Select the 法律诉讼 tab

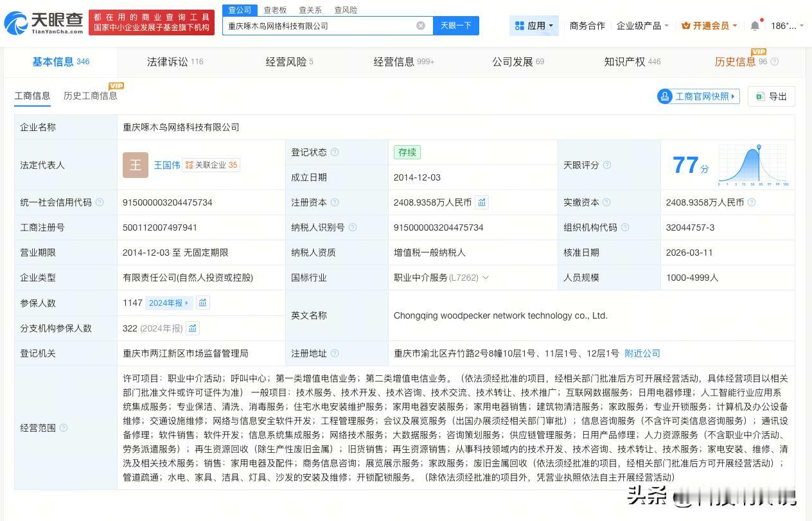point(175,62)
